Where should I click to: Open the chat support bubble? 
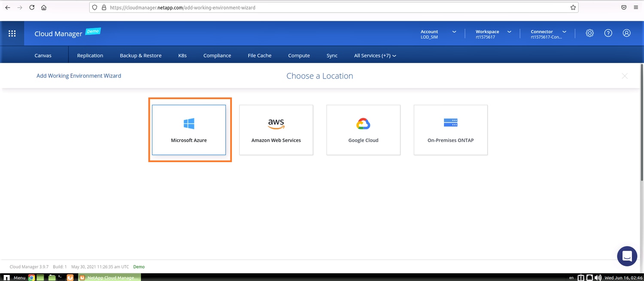click(x=626, y=256)
